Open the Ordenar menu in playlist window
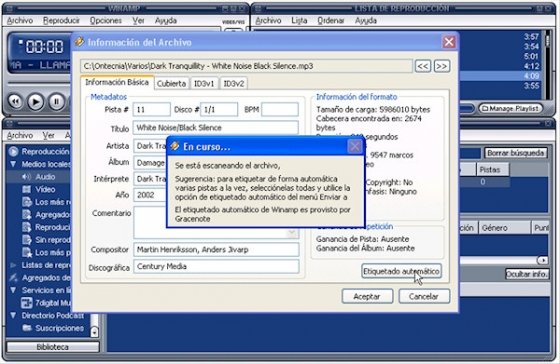Viewport: 560px width, 364px height. coord(331,21)
